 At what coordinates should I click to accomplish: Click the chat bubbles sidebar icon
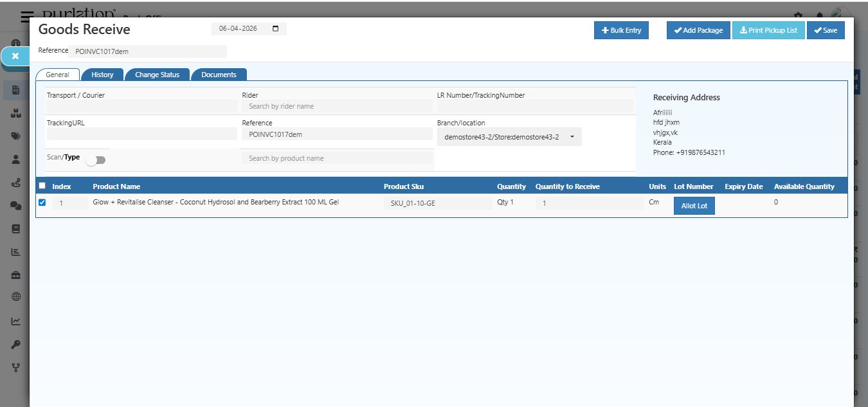point(16,206)
